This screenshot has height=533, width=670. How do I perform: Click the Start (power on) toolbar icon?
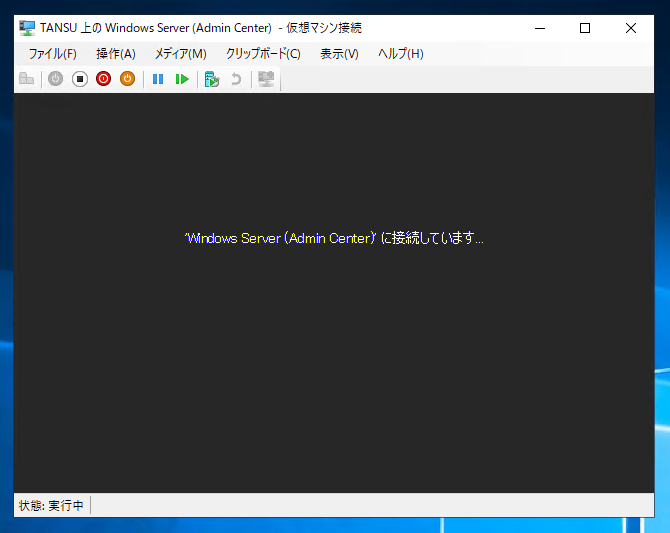[56, 79]
